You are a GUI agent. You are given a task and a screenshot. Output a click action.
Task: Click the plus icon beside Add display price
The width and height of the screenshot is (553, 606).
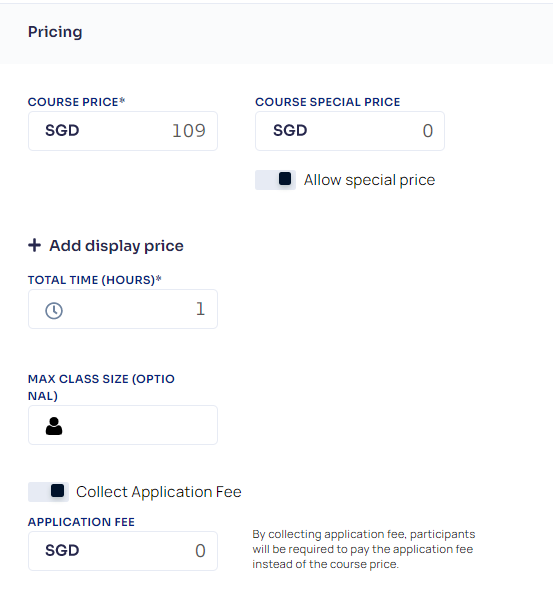[34, 245]
